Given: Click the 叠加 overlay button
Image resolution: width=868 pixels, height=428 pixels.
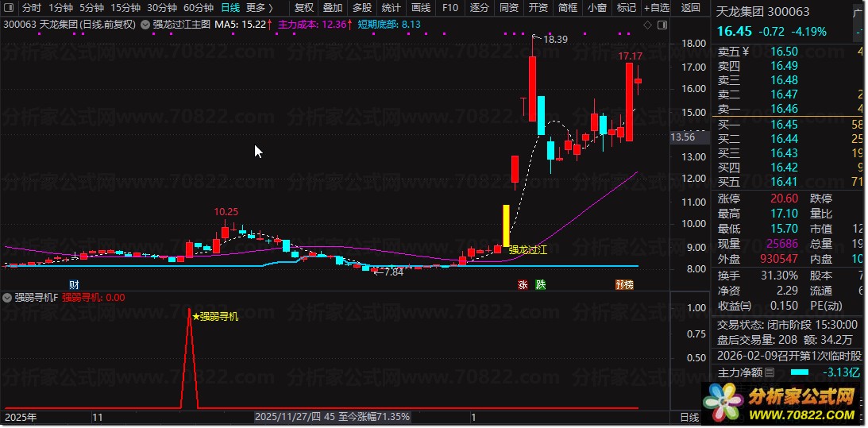Looking at the screenshot, I should coord(333,8).
